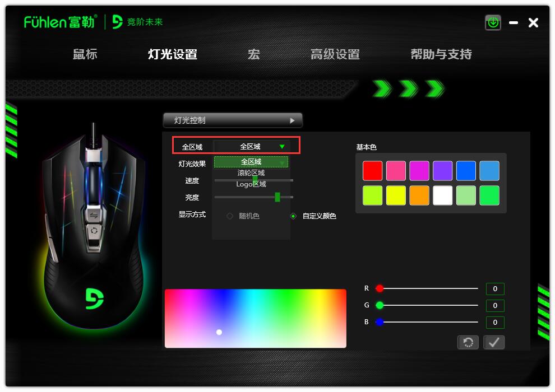Select 滚轮区域 from the dropdown list
The height and width of the screenshot is (392, 555).
coord(250,174)
